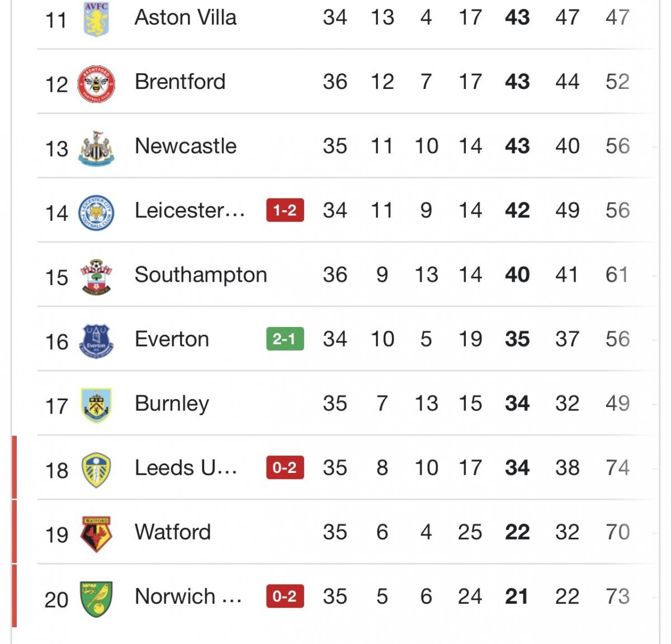Select Aston Villa's bold 43 points value
The height and width of the screenshot is (644, 671).
tap(517, 18)
